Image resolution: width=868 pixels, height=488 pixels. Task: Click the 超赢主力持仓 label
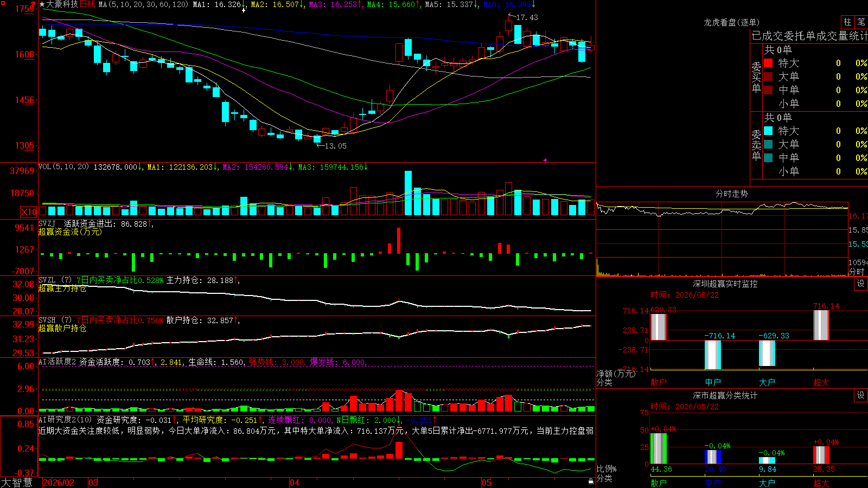click(x=62, y=288)
